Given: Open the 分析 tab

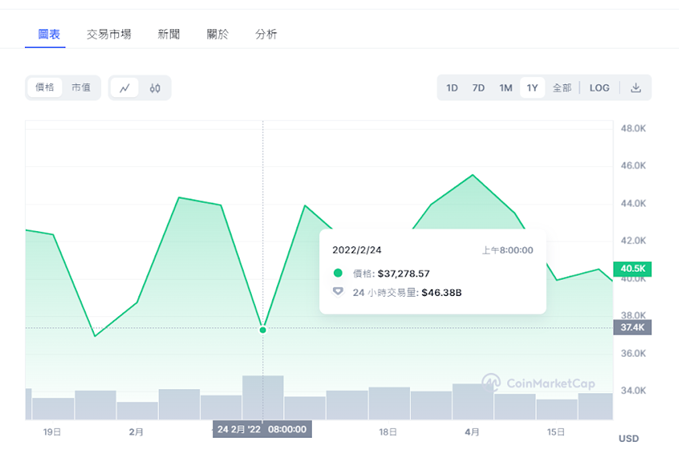Looking at the screenshot, I should click(x=266, y=34).
